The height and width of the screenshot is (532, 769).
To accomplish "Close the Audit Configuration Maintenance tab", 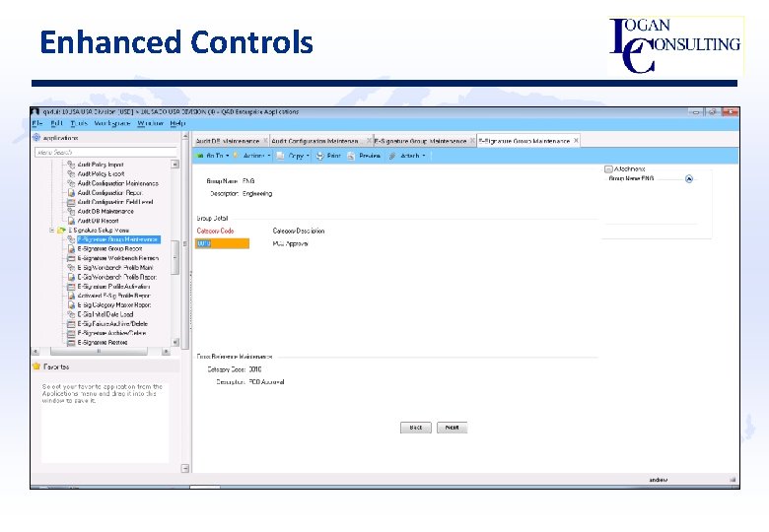I will (369, 141).
